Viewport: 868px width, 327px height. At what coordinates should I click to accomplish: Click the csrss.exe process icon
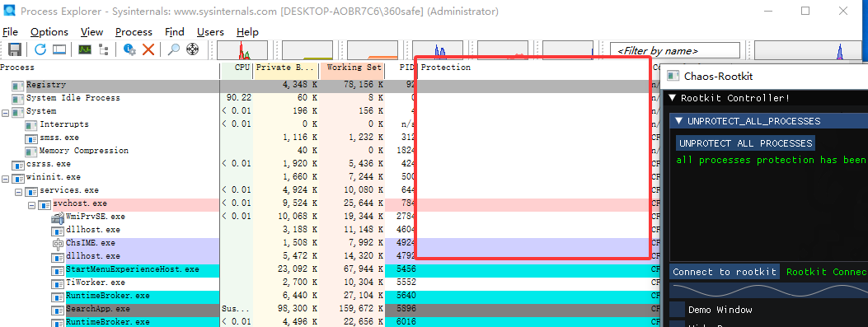[x=18, y=165]
